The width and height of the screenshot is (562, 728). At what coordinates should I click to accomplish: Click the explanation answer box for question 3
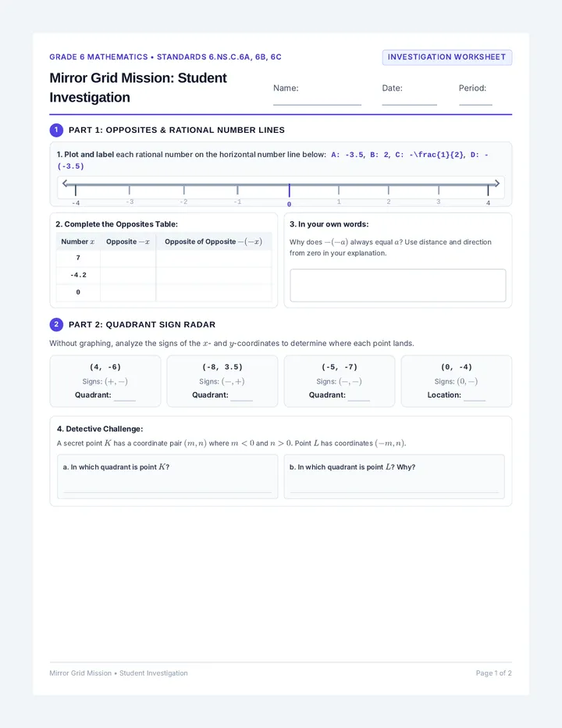pos(398,285)
